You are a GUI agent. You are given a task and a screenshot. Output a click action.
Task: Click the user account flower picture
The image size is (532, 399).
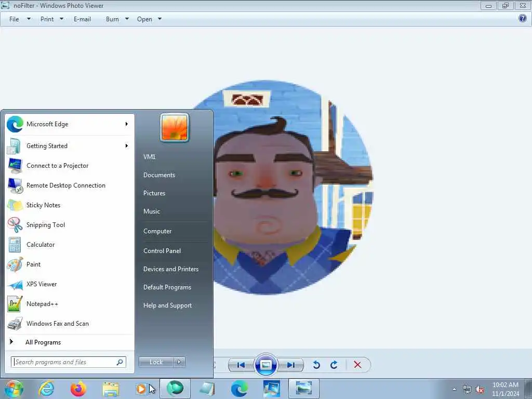[175, 128]
